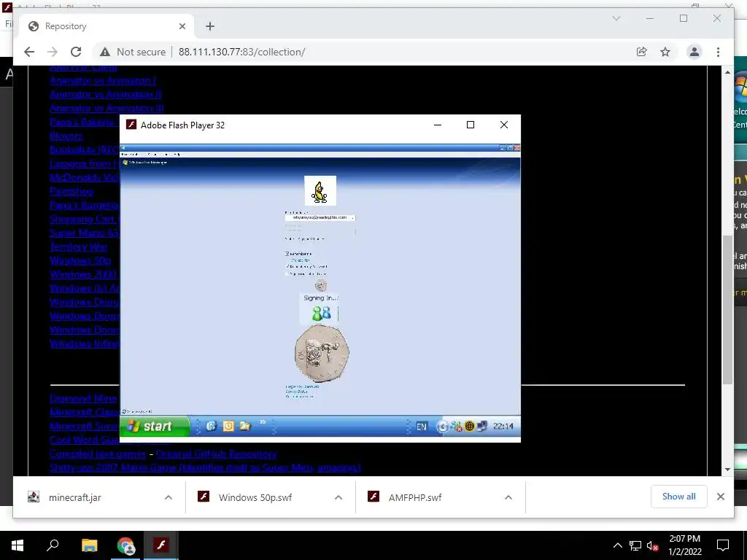Open Chrome's three-dot menu
This screenshot has width=747, height=560.
pyautogui.click(x=718, y=52)
